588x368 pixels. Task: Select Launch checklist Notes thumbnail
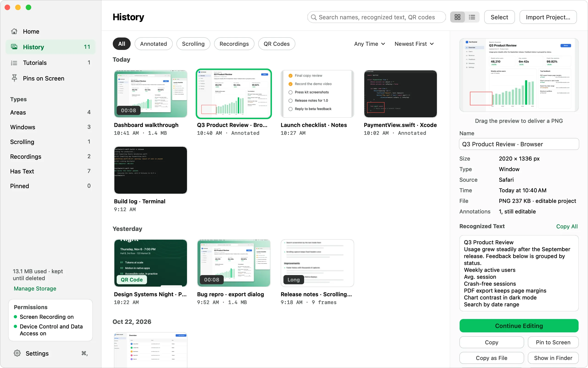click(317, 94)
